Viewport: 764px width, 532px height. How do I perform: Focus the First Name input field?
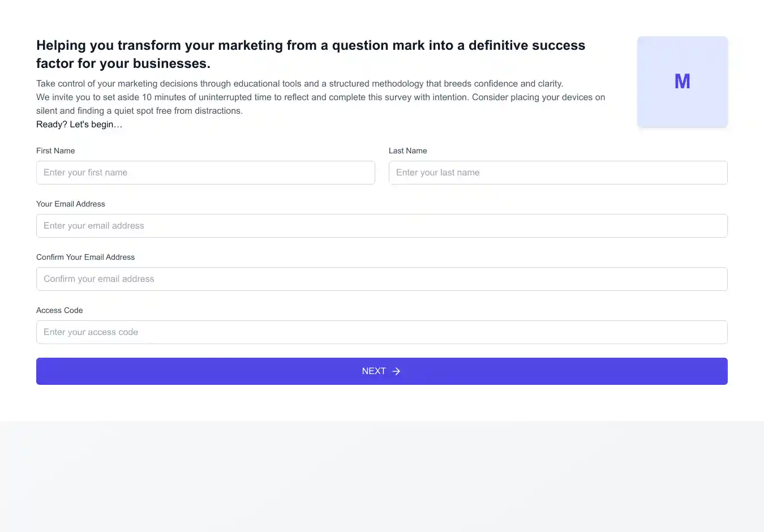click(x=205, y=173)
